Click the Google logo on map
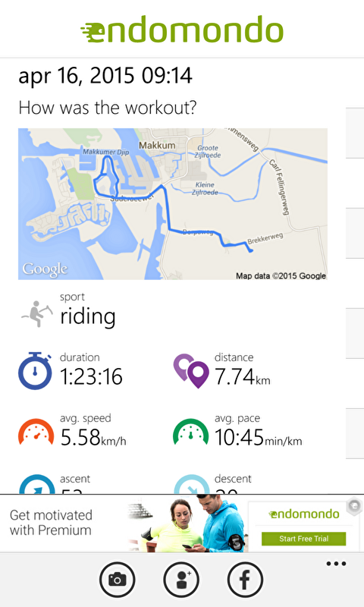364x607 pixels. point(45,269)
